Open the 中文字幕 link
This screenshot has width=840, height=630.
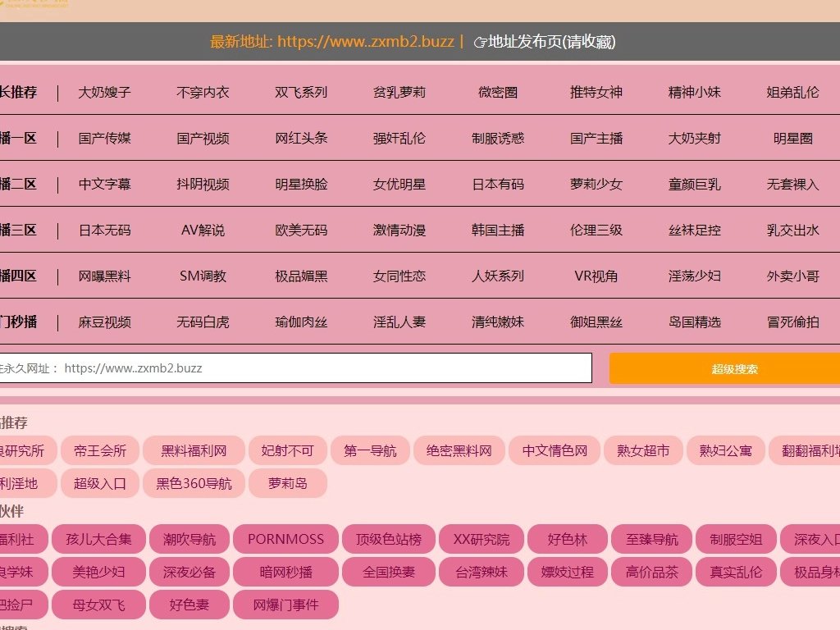point(103,185)
